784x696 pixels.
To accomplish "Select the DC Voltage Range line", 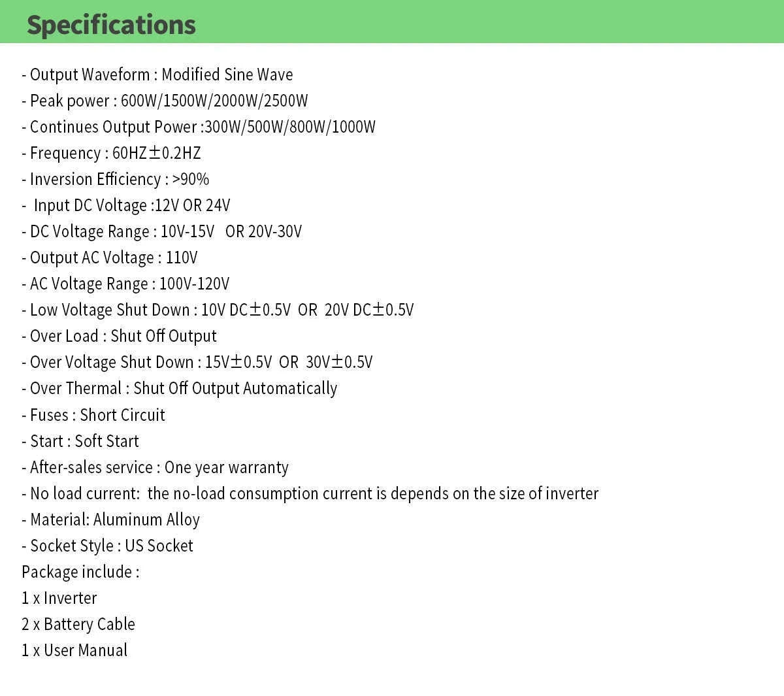I will 161,231.
